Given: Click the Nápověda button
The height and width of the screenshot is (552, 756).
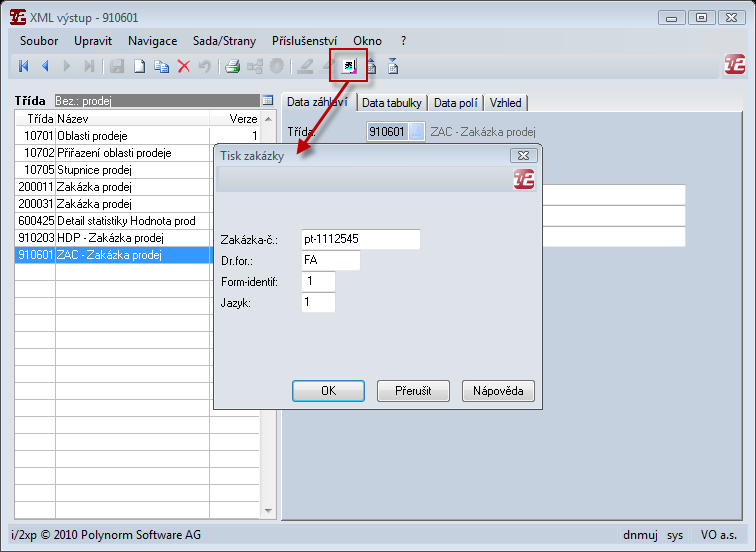Looking at the screenshot, I should tap(498, 390).
